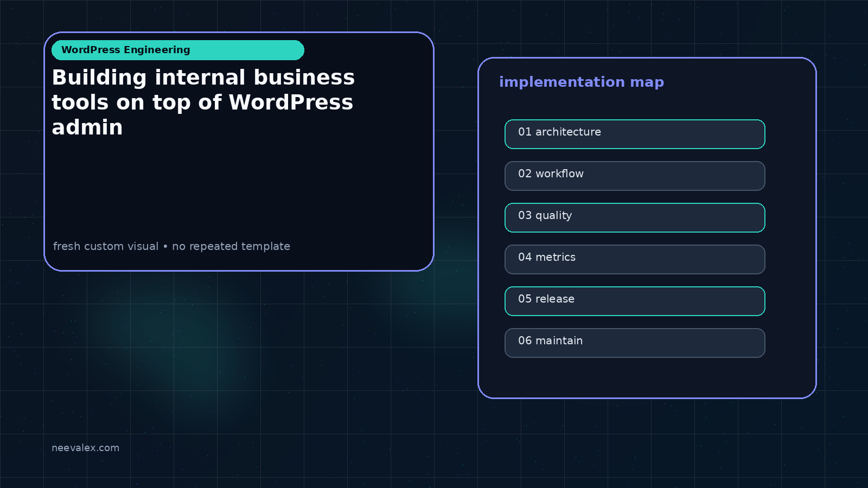This screenshot has height=488, width=868.
Task: Click the Building internal business tools headline
Action: click(x=203, y=102)
